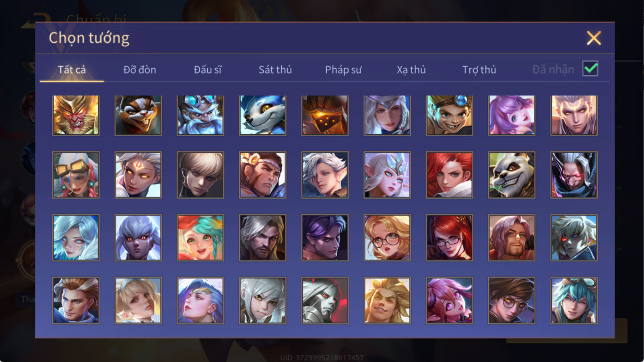
Task: Select the silver-armored knight with red eyes
Action: pyautogui.click(x=325, y=300)
